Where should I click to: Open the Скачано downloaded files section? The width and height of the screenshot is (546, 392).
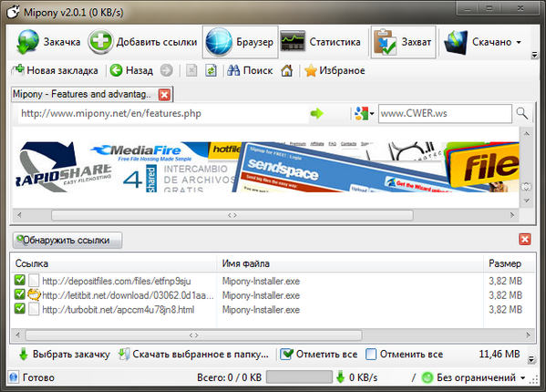coord(478,42)
